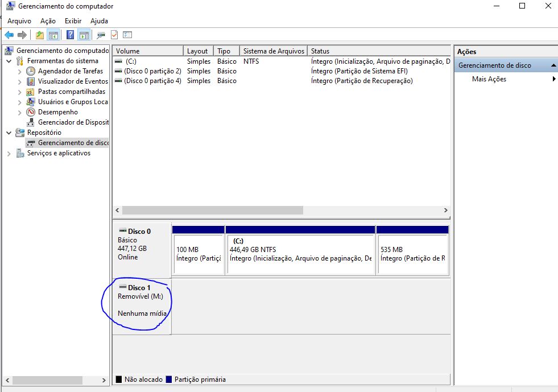Click the volume list scroll right arrow

click(x=445, y=210)
